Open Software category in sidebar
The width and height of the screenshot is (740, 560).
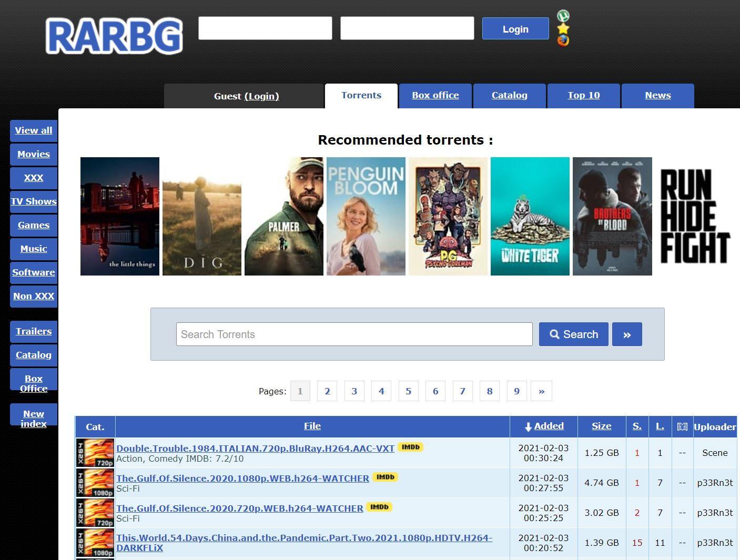(x=34, y=272)
